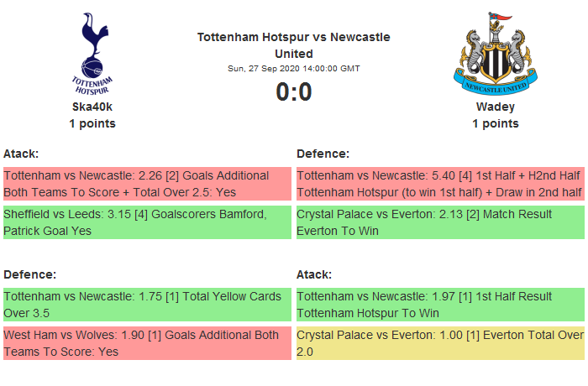The image size is (588, 386).
Task: Open Wadey's player profile name
Action: point(495,107)
